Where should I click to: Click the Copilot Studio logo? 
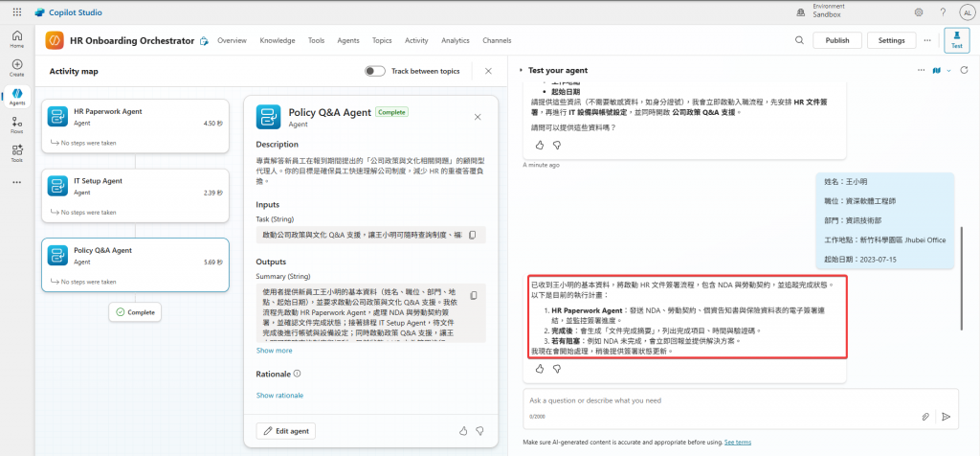(x=68, y=12)
